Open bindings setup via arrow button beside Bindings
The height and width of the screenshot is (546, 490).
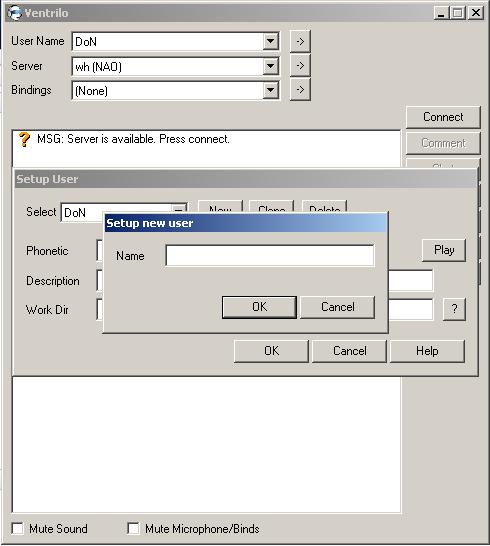click(x=300, y=89)
